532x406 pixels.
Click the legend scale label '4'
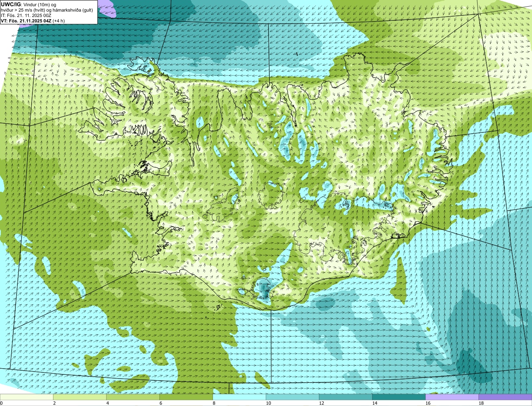(x=108, y=403)
